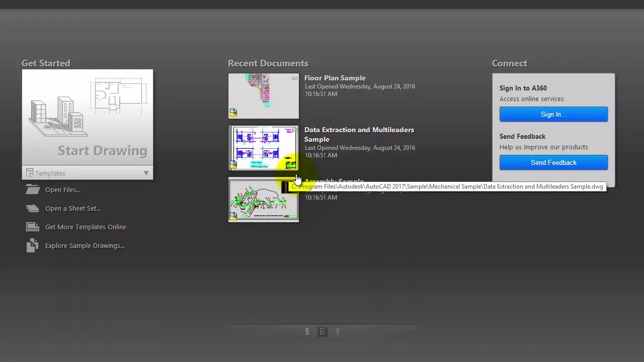Expand the Templates dropdown arrow
The image size is (644, 362).
146,173
